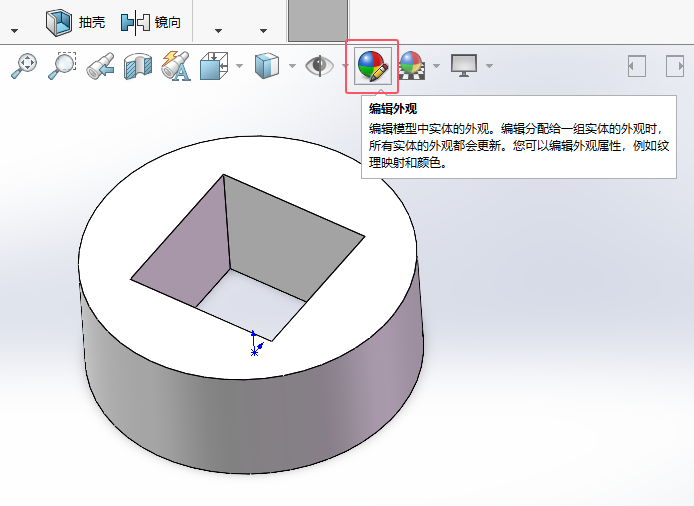Click the collapse-left panel arrow button
Screen dimensions: 694x506
[637, 66]
